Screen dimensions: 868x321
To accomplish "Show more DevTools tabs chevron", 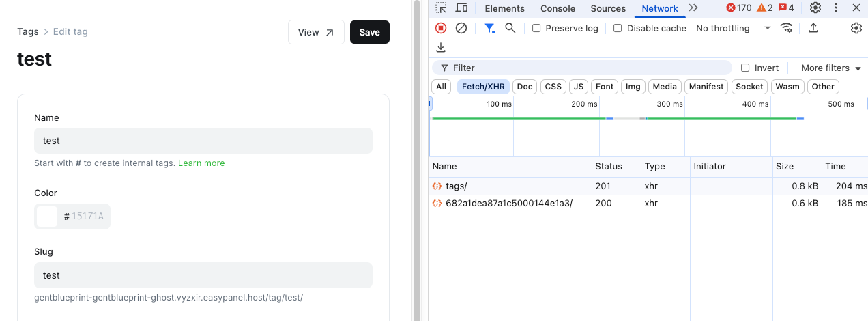I will [693, 8].
